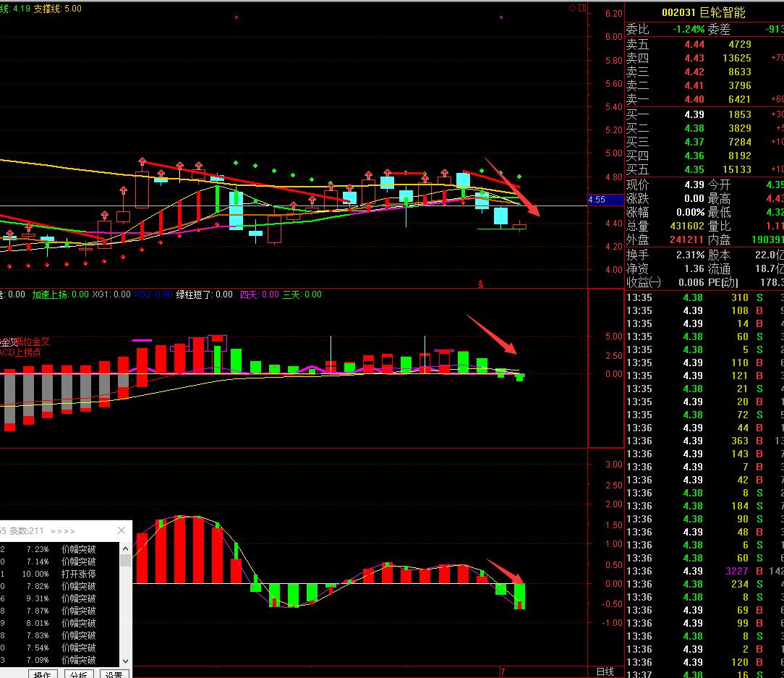Close the price-breakout alert popup
The image size is (784, 678).
(x=122, y=530)
